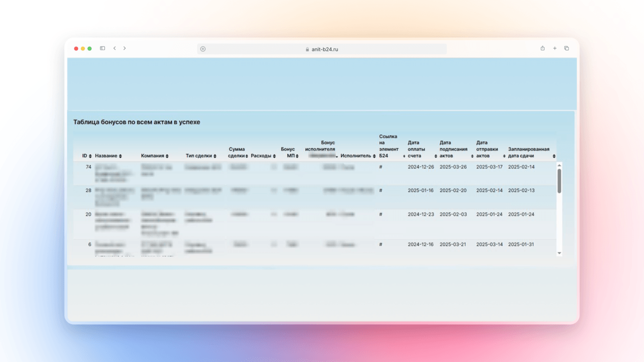Select the ID cell 20
The width and height of the screenshot is (644, 362).
88,215
